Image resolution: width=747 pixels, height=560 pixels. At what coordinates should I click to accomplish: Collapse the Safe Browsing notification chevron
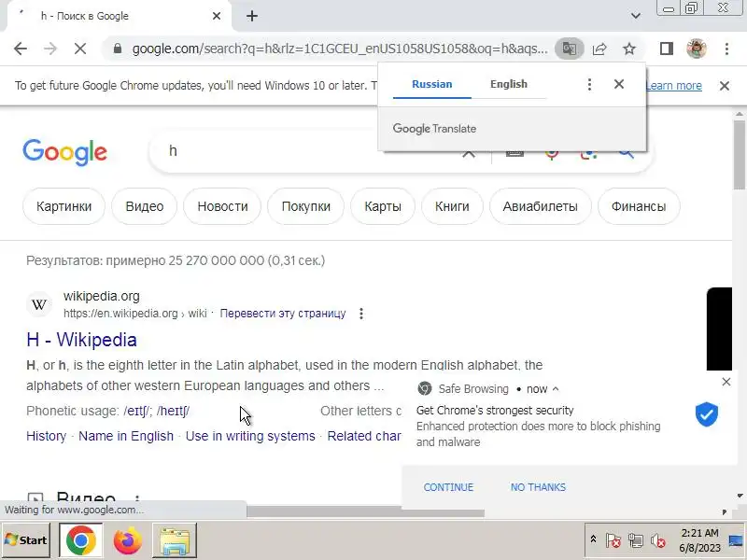coord(556,388)
